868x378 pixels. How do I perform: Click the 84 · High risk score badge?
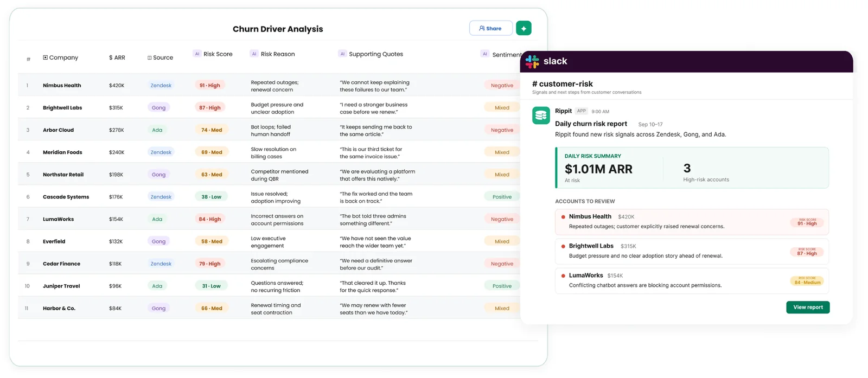point(210,219)
